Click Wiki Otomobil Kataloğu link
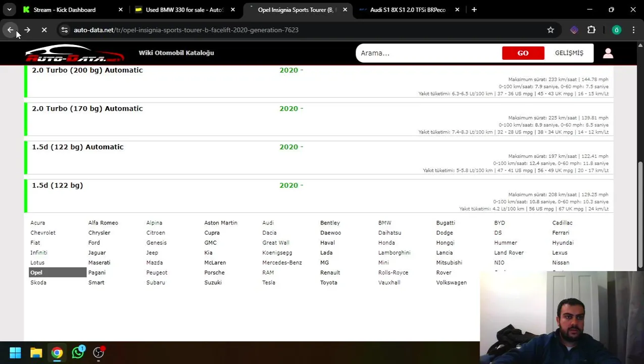 point(176,53)
